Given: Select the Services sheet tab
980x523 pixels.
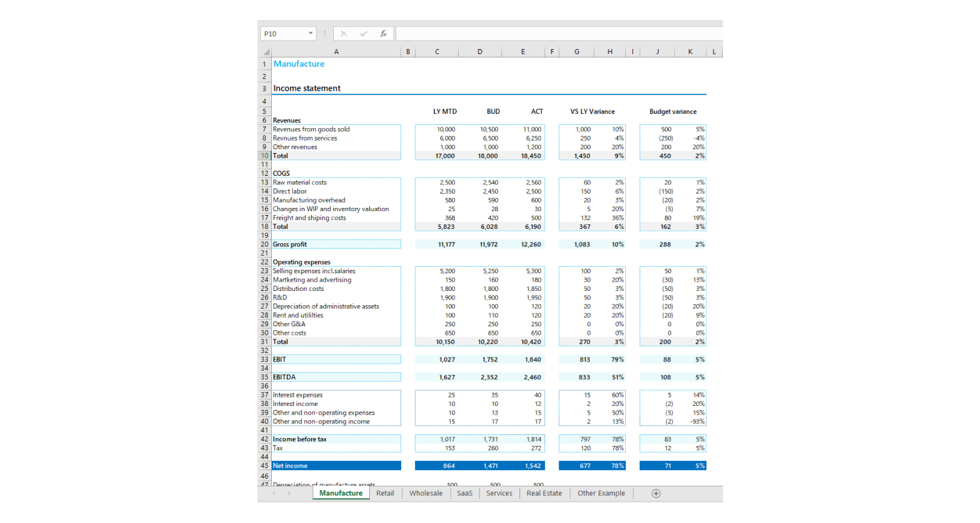Looking at the screenshot, I should [498, 494].
